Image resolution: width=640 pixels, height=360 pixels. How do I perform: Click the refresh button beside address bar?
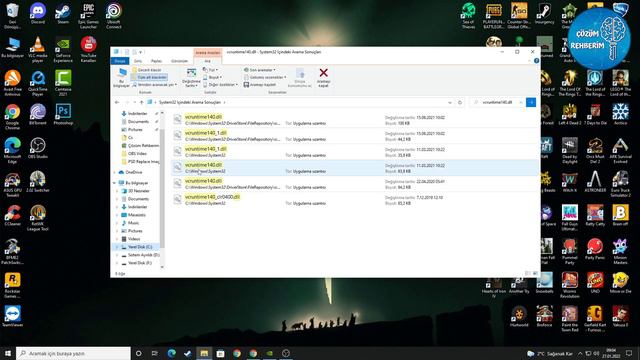coord(460,102)
